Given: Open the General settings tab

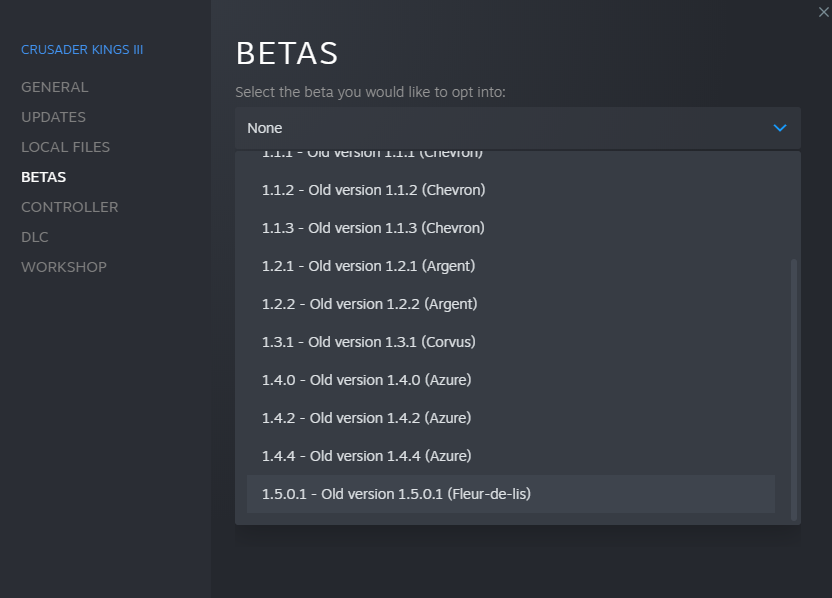Looking at the screenshot, I should pos(55,87).
